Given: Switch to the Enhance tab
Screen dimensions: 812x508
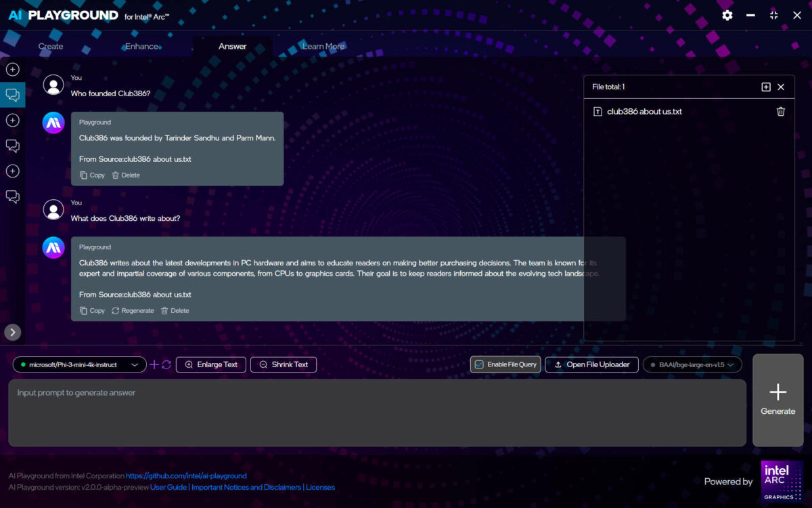Looking at the screenshot, I should [142, 46].
